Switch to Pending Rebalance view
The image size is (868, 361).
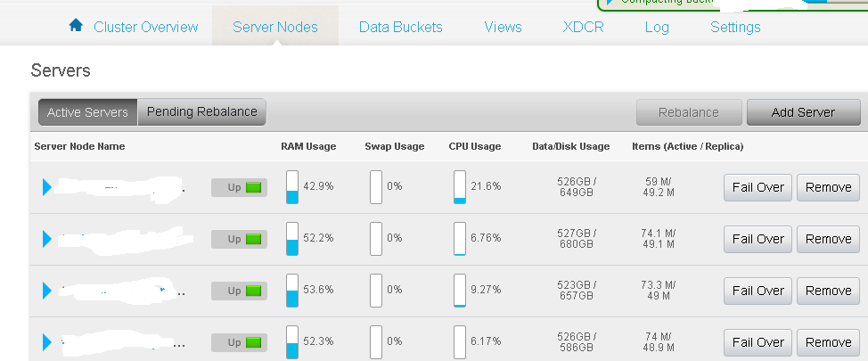pyautogui.click(x=201, y=112)
